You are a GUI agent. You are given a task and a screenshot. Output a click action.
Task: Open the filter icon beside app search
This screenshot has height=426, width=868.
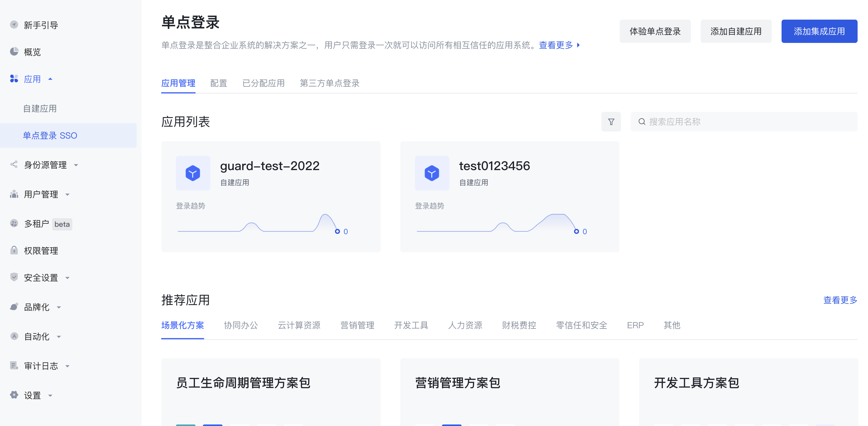tap(611, 122)
